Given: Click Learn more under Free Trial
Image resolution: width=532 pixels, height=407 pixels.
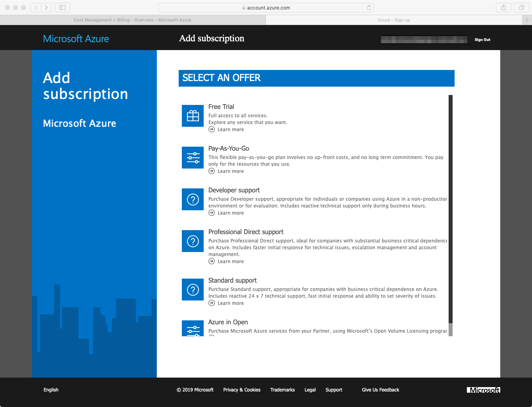Looking at the screenshot, I should (x=231, y=130).
